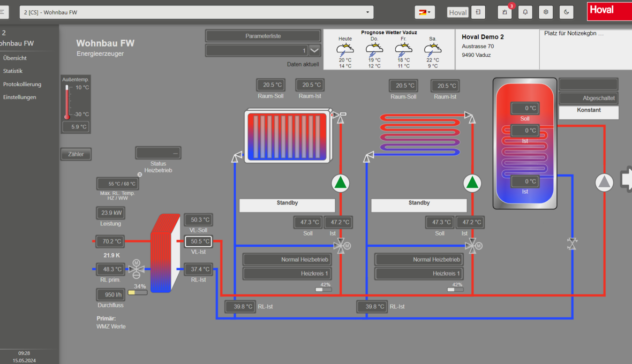Screen dimensions: 632x364
Task: Select the radiator heating element graphic
Action: [287, 135]
